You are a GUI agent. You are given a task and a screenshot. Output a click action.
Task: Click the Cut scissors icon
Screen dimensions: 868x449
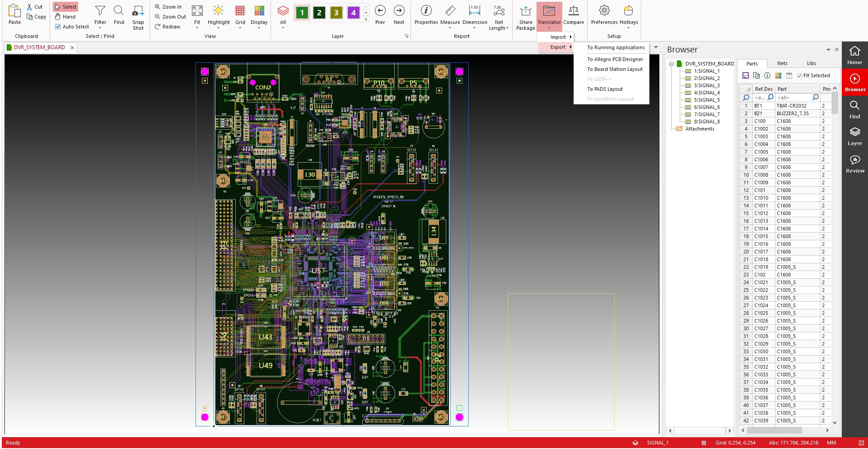pos(30,7)
